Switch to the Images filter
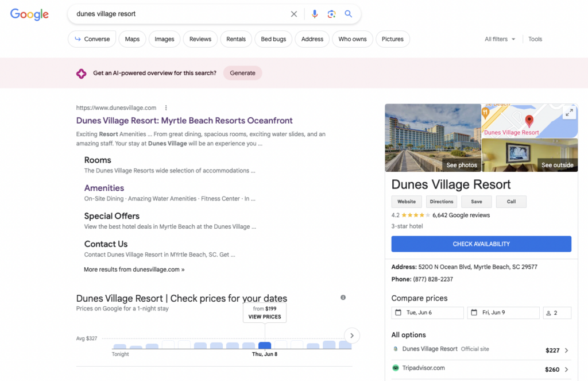The image size is (588, 381). pos(164,39)
